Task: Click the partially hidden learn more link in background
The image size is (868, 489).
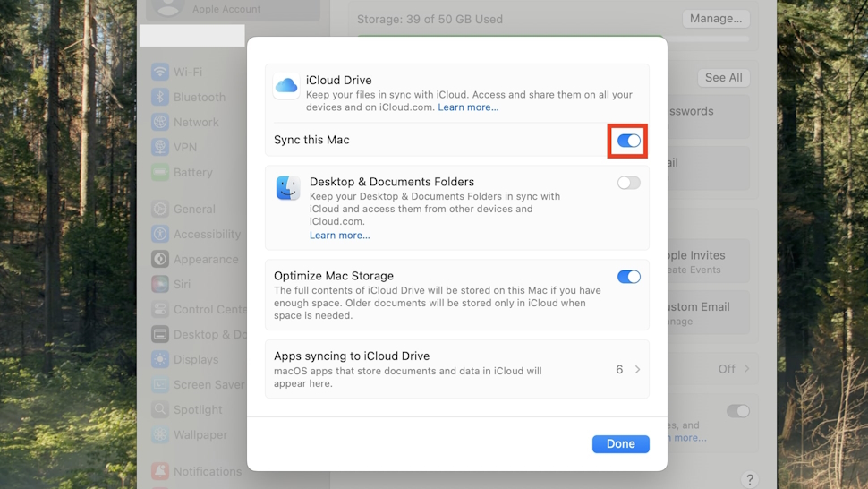Action: [687, 438]
